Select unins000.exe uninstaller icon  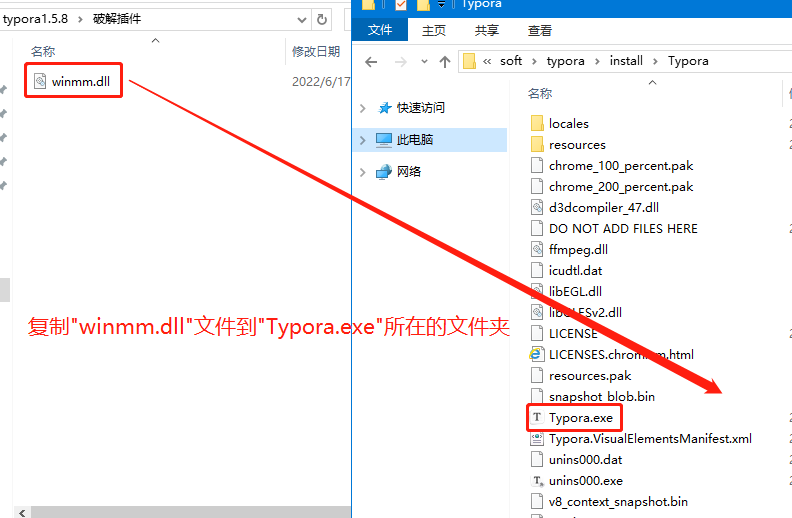point(537,480)
